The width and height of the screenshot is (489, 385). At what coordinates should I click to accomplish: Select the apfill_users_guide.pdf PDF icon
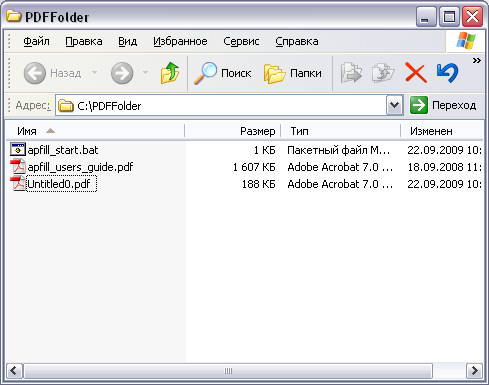point(18,167)
